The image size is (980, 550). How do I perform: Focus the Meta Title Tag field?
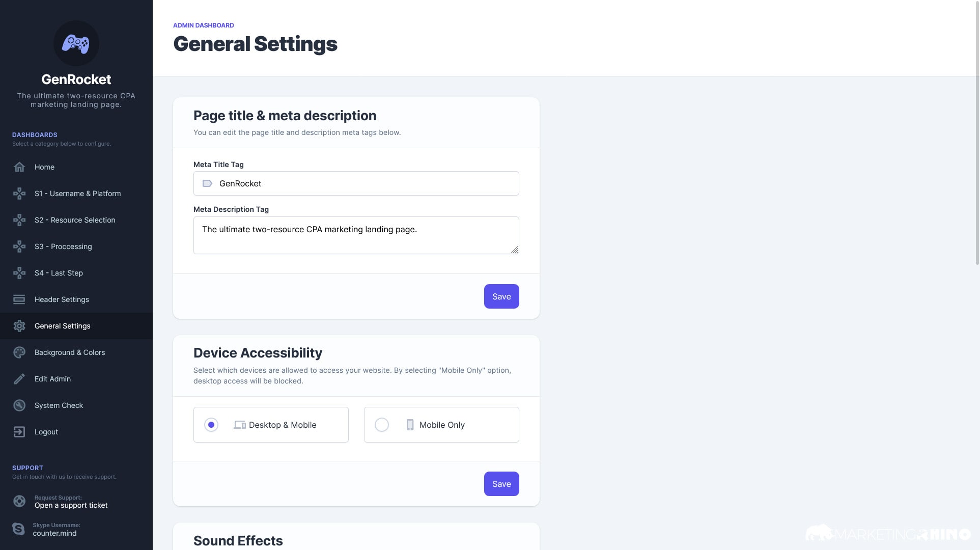click(356, 183)
